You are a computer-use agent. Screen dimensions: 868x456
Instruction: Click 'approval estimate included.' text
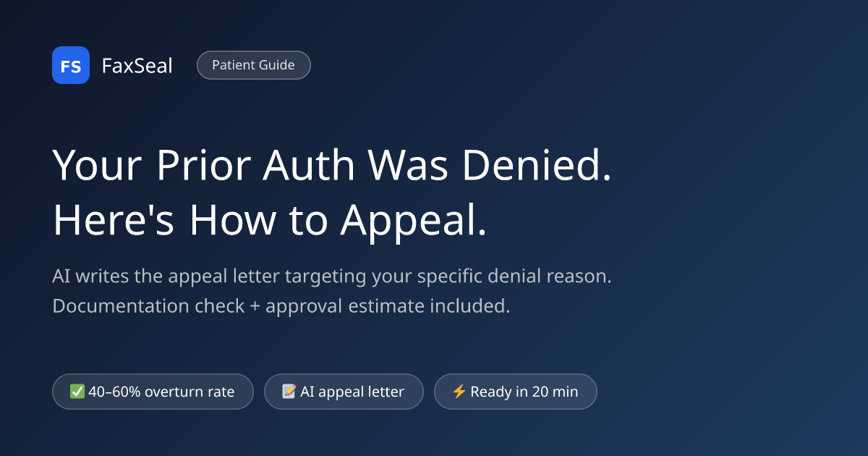[388, 305]
